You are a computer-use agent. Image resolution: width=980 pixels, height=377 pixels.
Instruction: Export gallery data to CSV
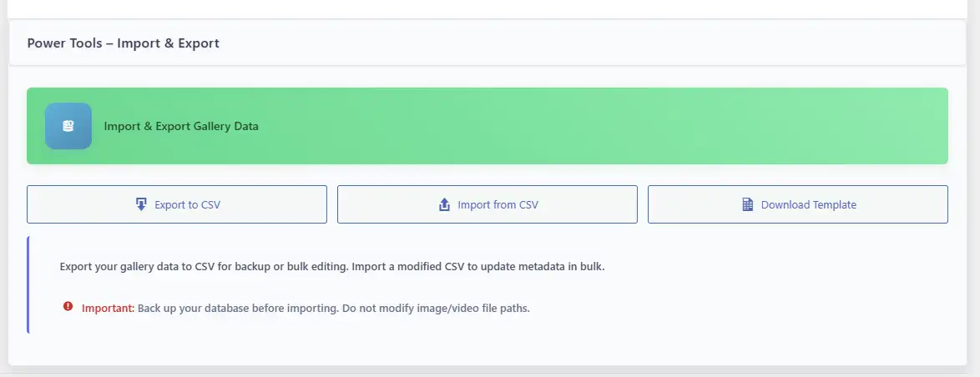pos(177,204)
